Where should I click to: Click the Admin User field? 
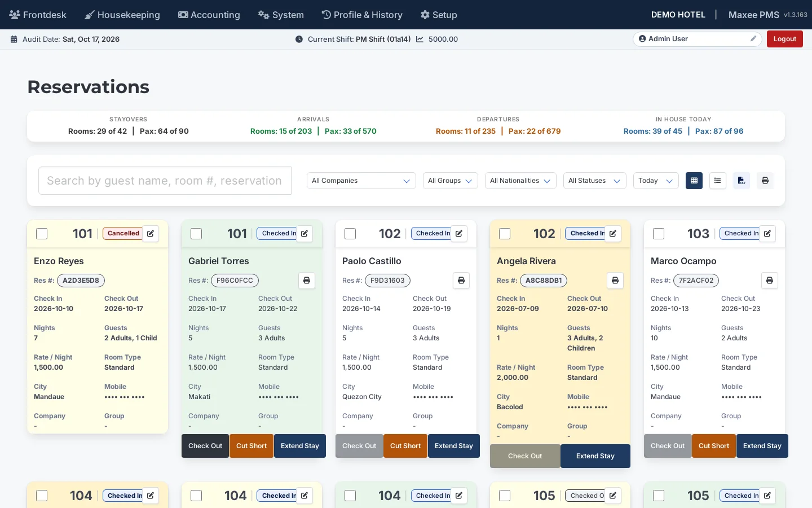coord(698,39)
